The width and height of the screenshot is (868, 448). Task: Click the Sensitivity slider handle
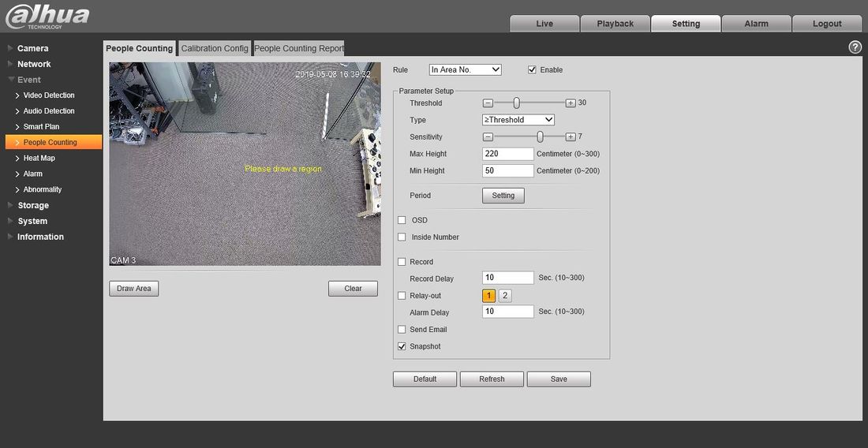coord(540,137)
